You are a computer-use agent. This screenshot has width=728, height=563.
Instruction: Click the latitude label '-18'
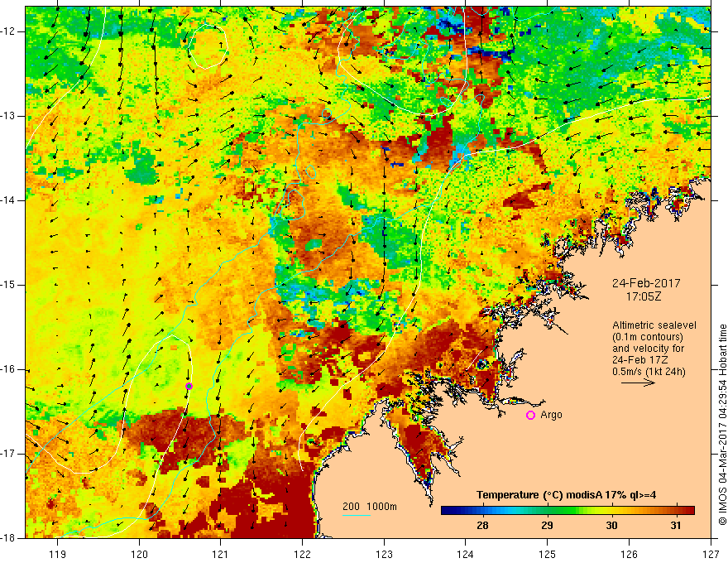click(x=9, y=538)
